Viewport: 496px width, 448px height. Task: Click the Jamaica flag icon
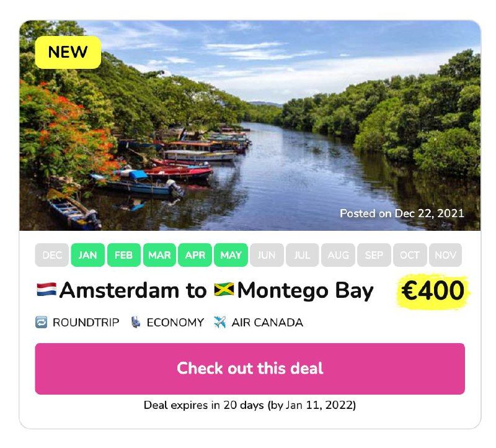[x=224, y=289]
